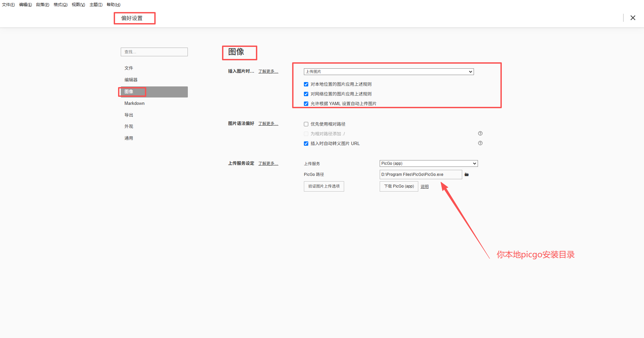Click the 查找 search field
Screen dimensions: 644x338
pos(154,52)
